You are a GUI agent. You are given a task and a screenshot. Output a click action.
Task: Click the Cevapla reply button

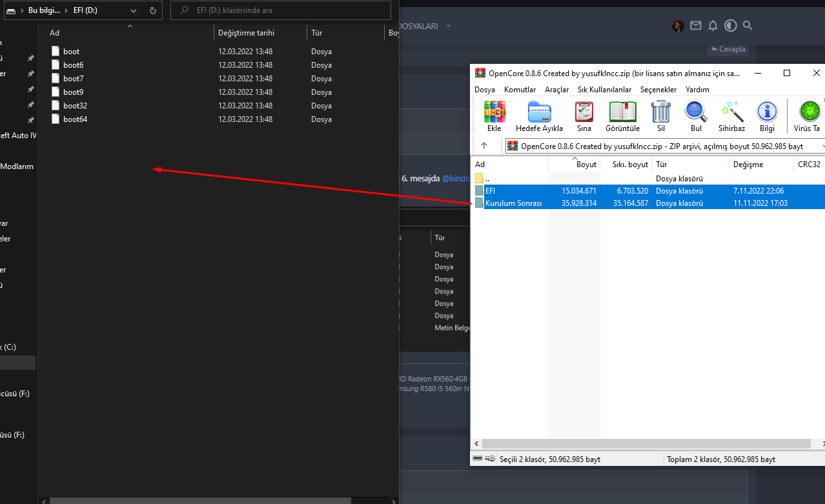tap(728, 49)
